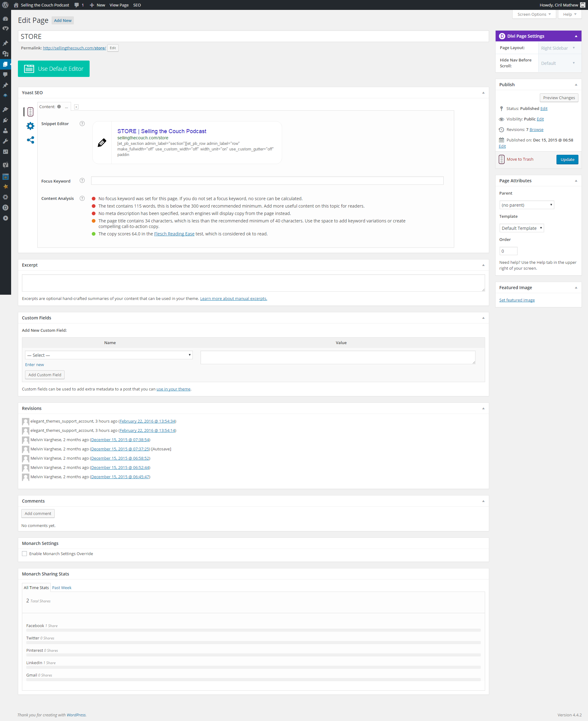
Task: Collapse the Featured Image box
Action: coord(576,288)
